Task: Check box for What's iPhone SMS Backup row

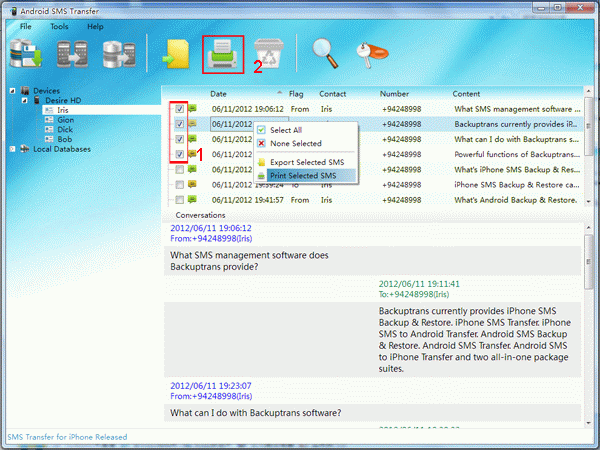Action: click(x=179, y=170)
